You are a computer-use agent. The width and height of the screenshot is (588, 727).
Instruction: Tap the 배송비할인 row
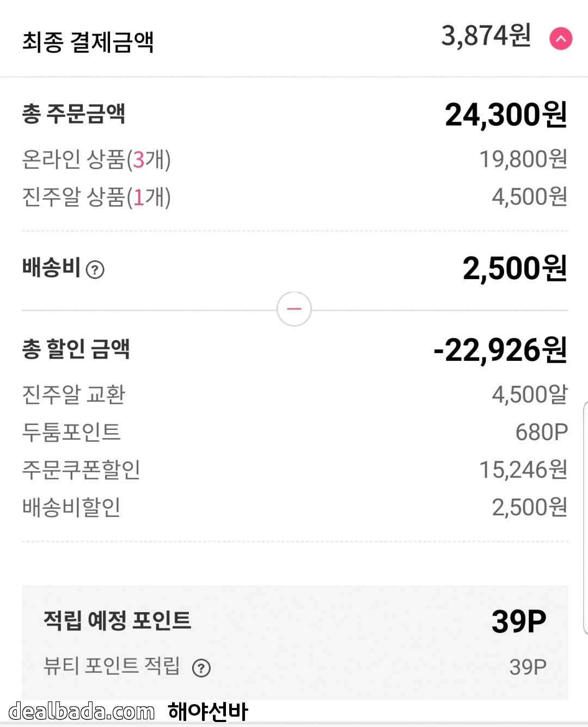71,507
